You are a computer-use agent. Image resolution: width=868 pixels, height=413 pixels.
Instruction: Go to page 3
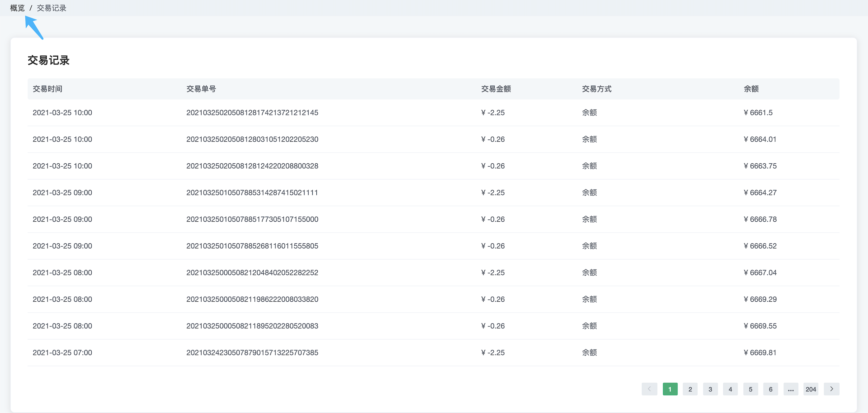710,389
